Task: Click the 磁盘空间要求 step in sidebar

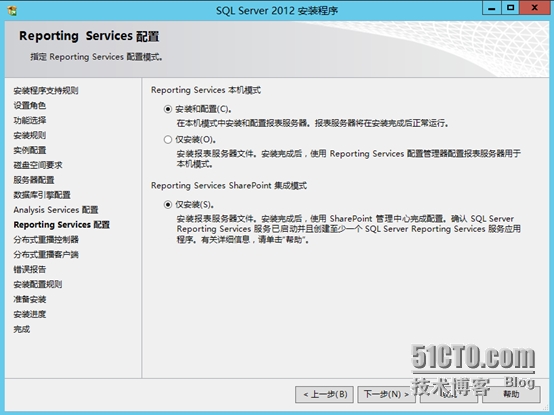Action: [x=38, y=165]
